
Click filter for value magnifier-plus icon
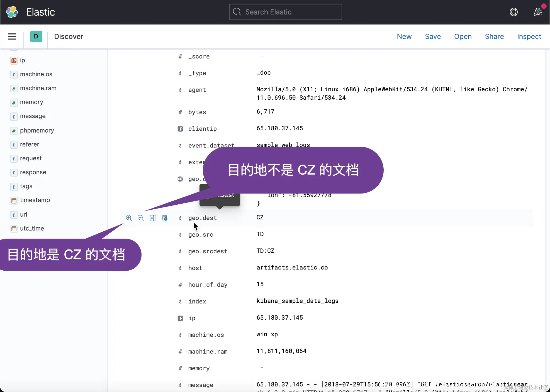(x=129, y=218)
